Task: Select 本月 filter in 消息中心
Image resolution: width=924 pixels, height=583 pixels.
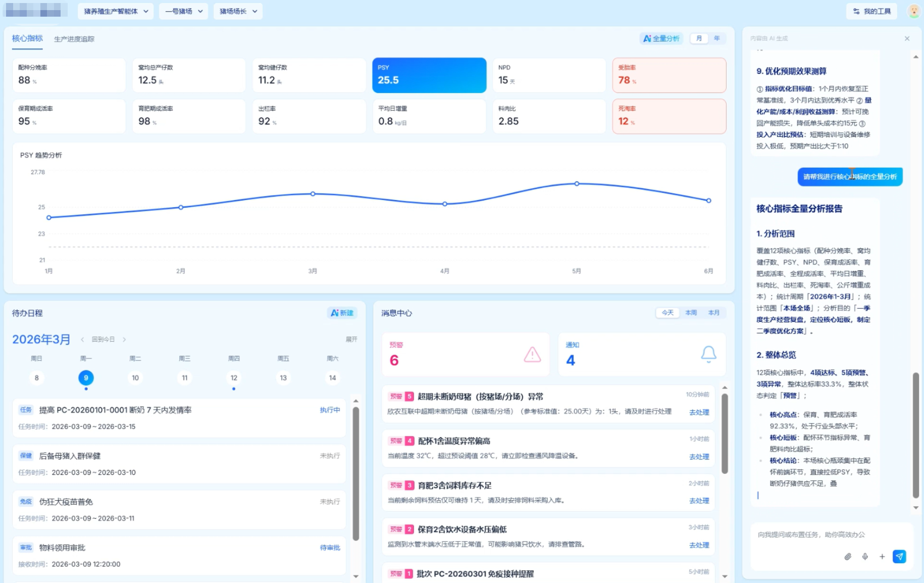Action: pyautogui.click(x=713, y=313)
